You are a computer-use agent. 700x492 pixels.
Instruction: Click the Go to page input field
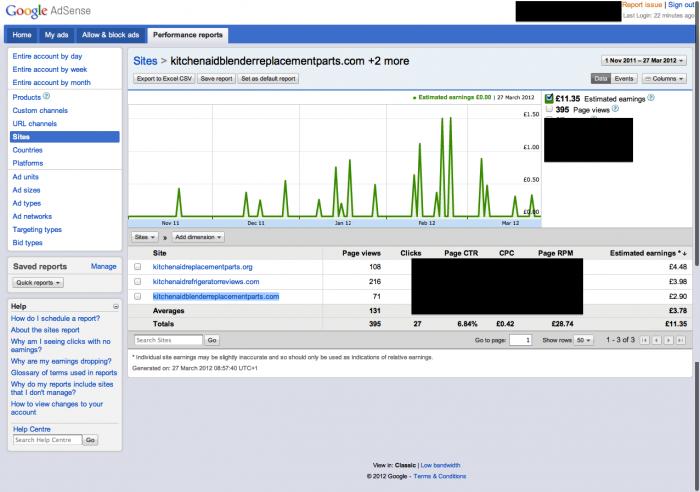[x=521, y=340]
